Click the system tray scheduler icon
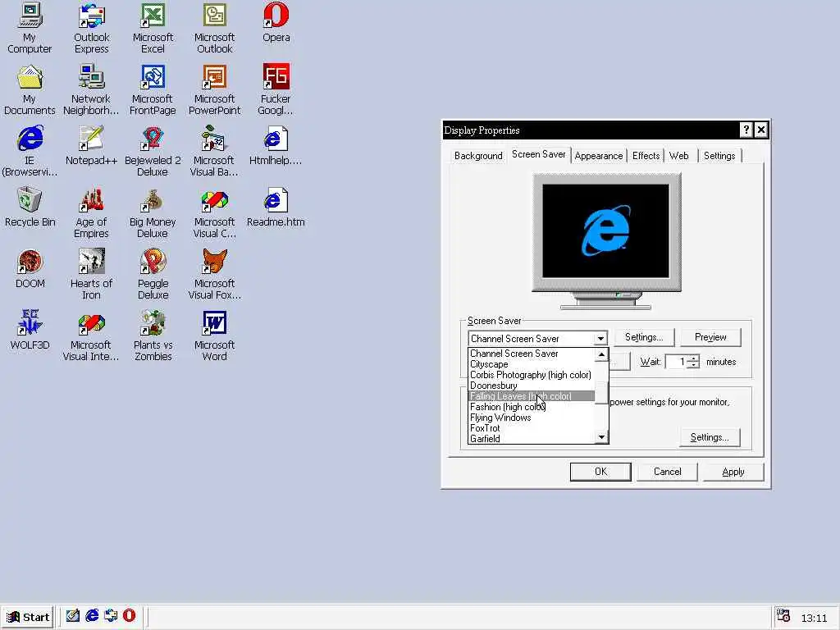 tap(783, 616)
